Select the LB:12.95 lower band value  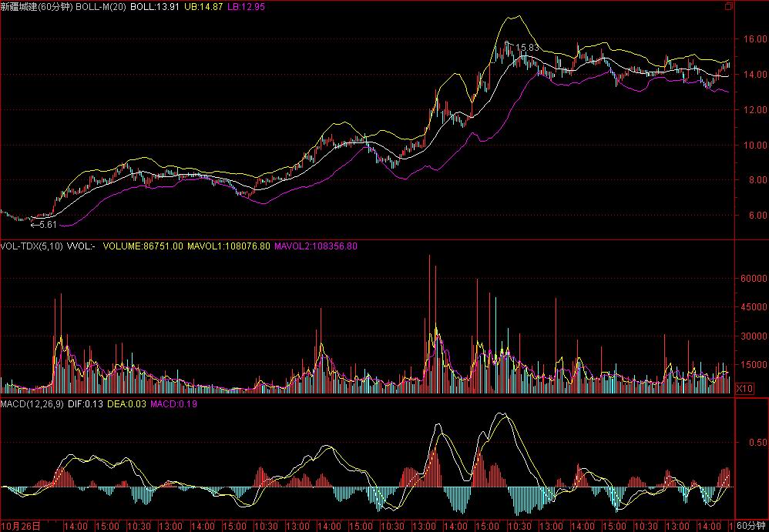[x=247, y=8]
